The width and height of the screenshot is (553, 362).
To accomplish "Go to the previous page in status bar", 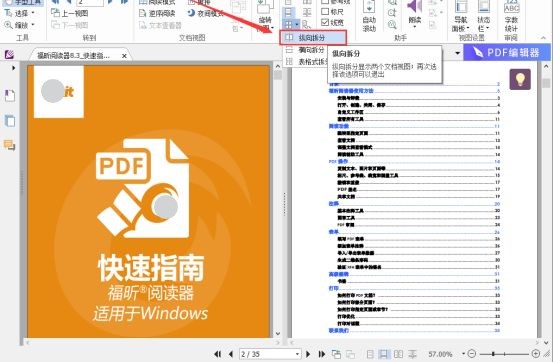I will coord(231,354).
